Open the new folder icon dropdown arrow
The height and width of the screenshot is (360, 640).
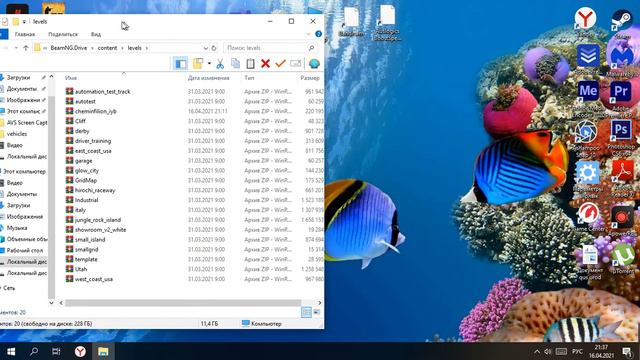click(x=209, y=64)
